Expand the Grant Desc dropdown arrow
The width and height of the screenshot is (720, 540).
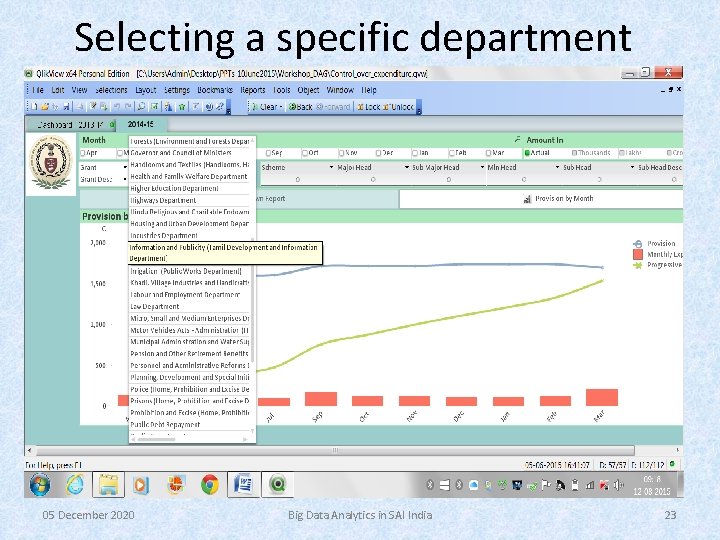[125, 180]
